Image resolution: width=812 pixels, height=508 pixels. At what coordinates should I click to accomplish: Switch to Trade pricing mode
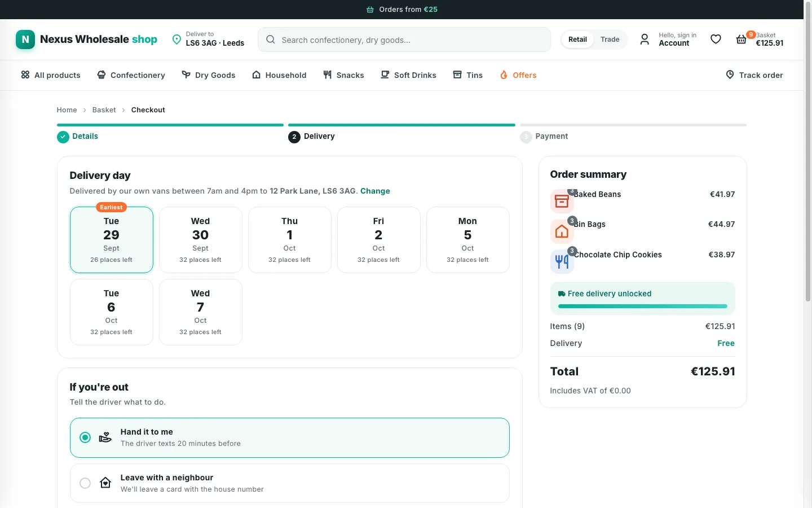click(x=610, y=40)
